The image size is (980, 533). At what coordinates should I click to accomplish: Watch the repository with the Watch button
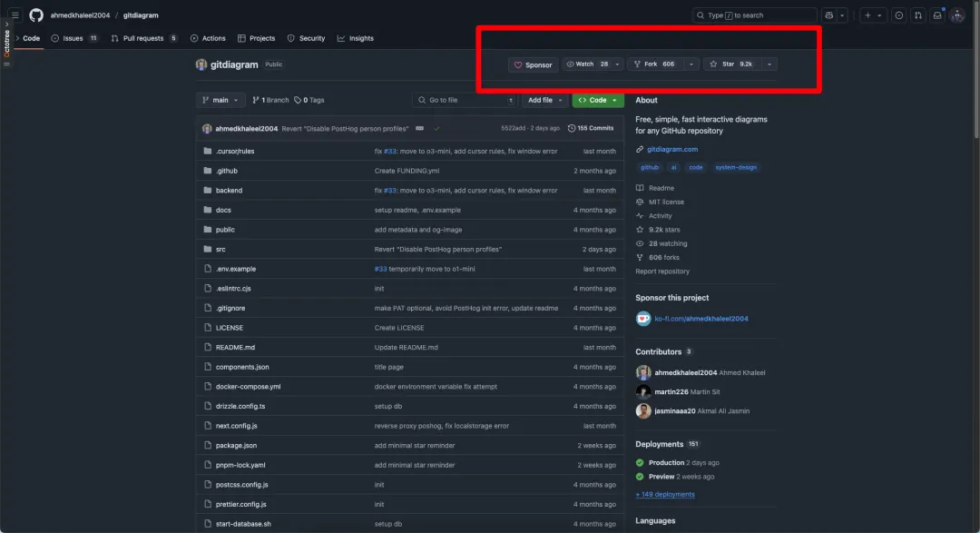[583, 64]
